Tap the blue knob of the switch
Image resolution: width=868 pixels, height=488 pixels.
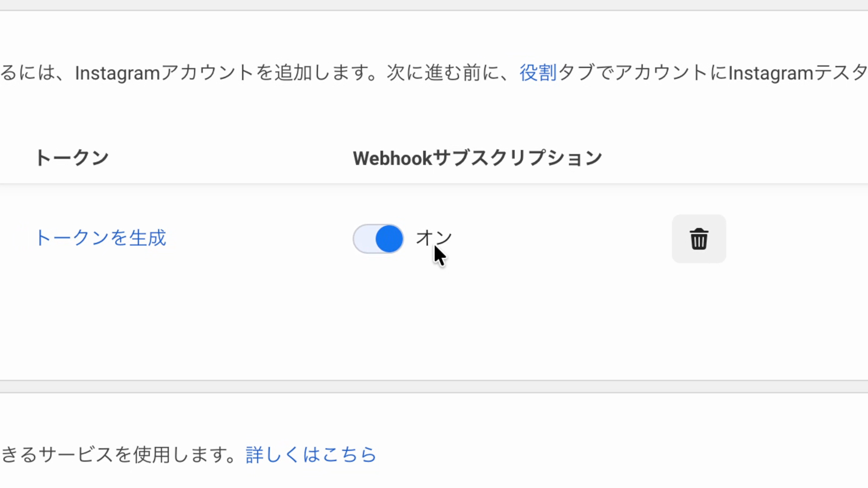click(x=389, y=239)
